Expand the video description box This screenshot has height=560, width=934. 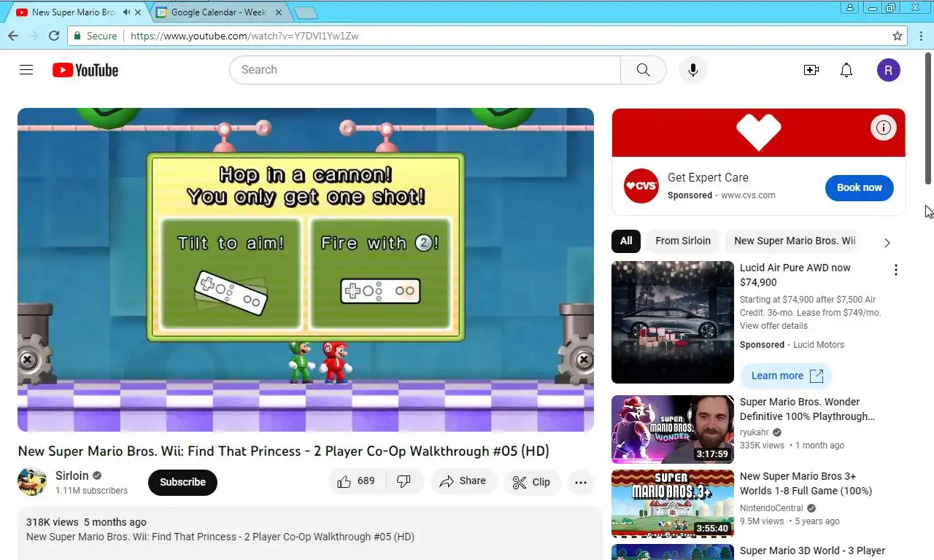[309, 532]
